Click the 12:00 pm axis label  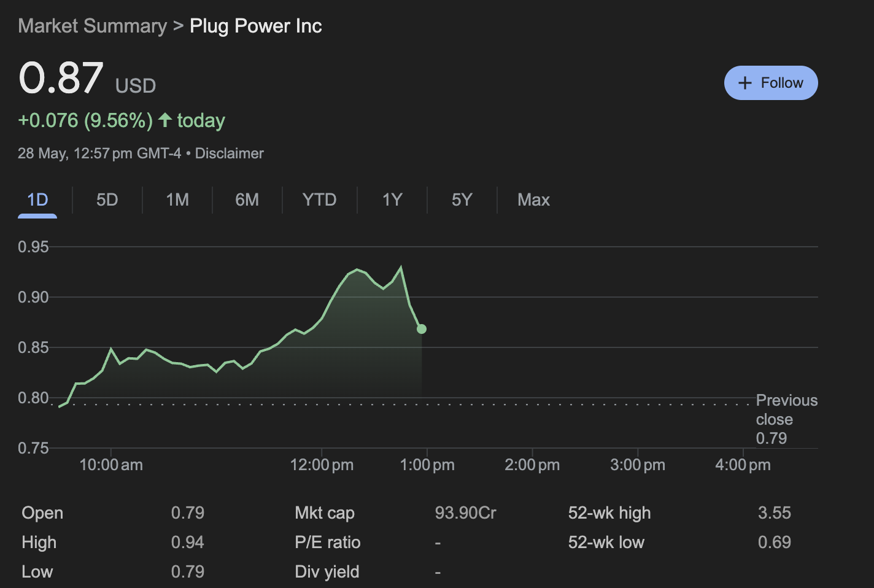[x=322, y=465]
